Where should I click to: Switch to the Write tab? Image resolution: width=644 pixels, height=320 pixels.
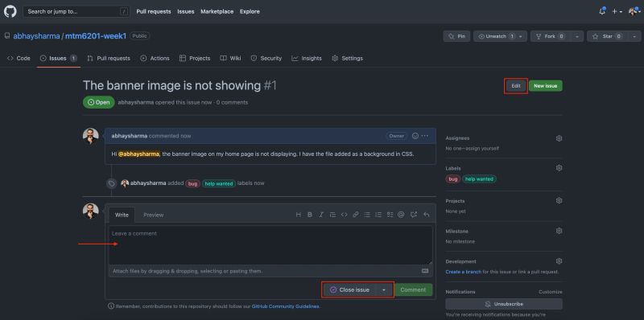point(122,215)
